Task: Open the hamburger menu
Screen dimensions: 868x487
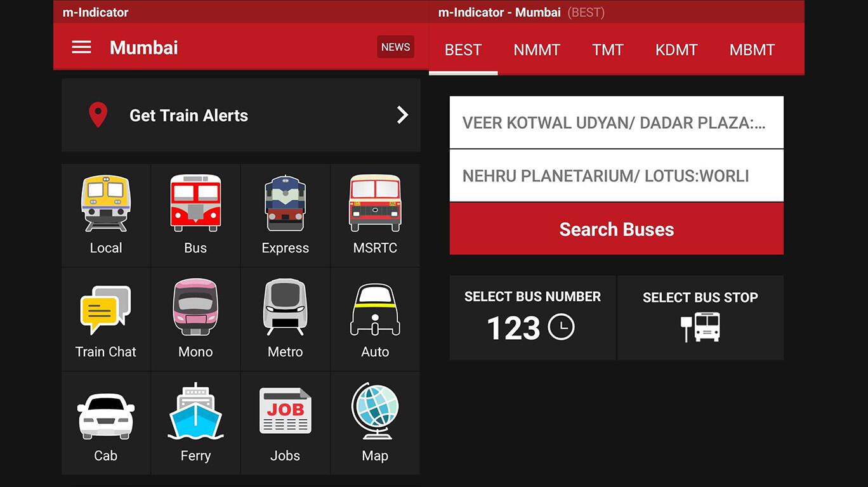Action: (81, 48)
